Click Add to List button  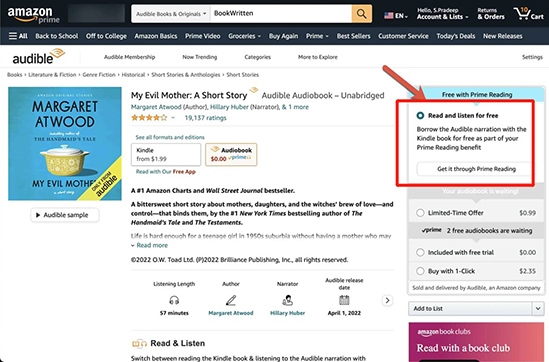coord(470,308)
